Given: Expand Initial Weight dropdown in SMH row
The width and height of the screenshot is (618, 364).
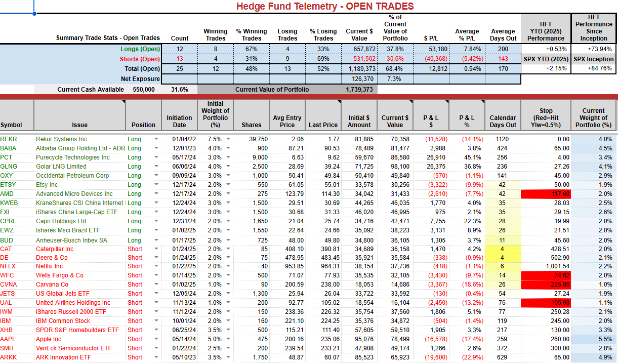Looking at the screenshot, I should (x=228, y=348).
